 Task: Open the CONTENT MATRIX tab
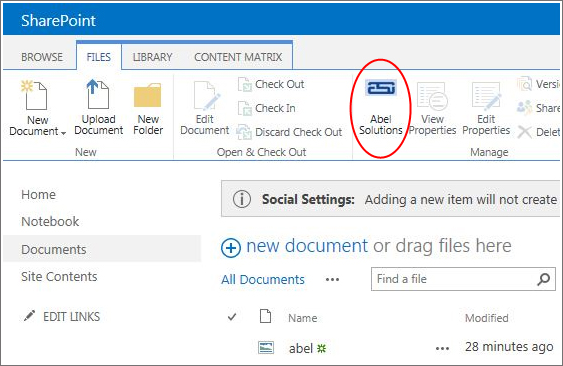pyautogui.click(x=238, y=57)
